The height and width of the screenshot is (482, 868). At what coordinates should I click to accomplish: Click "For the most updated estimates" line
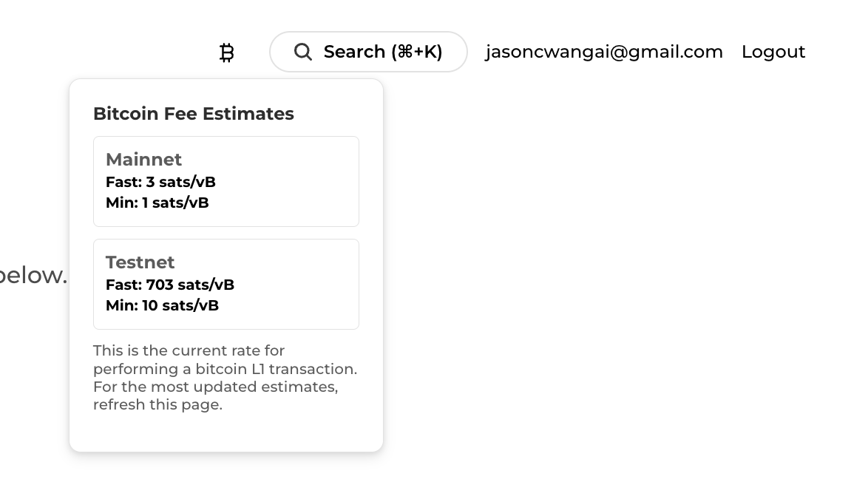tap(215, 387)
